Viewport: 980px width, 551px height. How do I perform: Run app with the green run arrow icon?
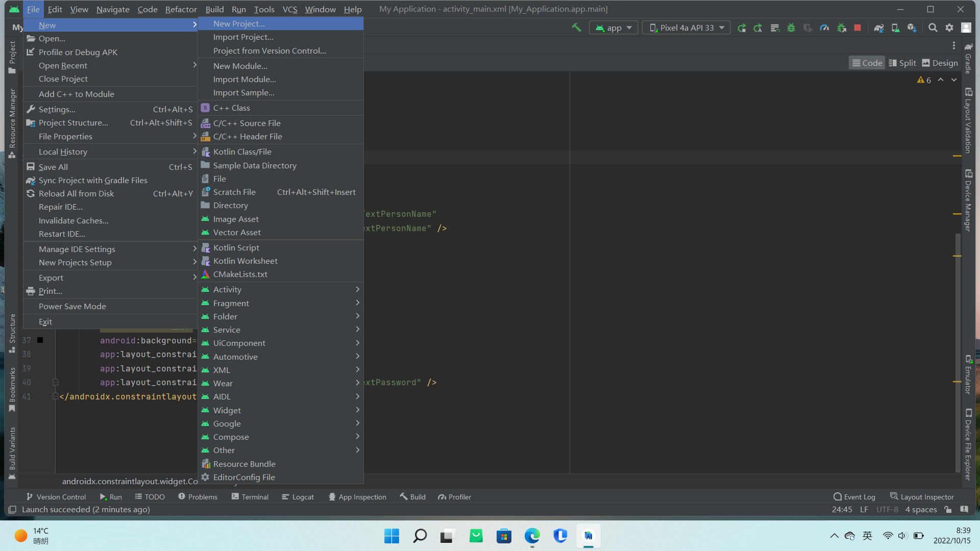click(742, 28)
